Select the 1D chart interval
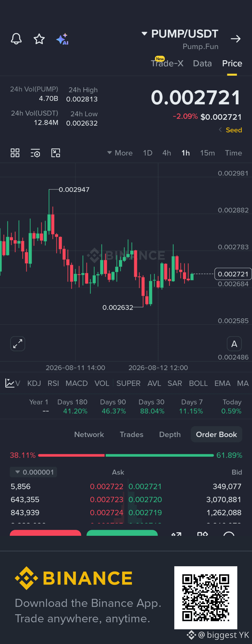 coord(148,153)
